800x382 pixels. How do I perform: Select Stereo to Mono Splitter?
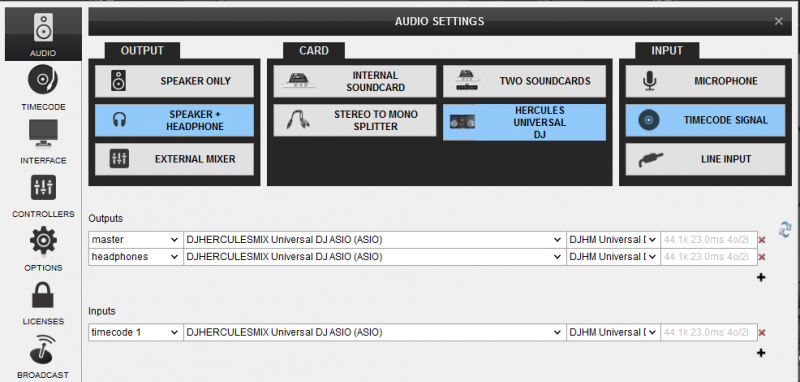click(355, 120)
